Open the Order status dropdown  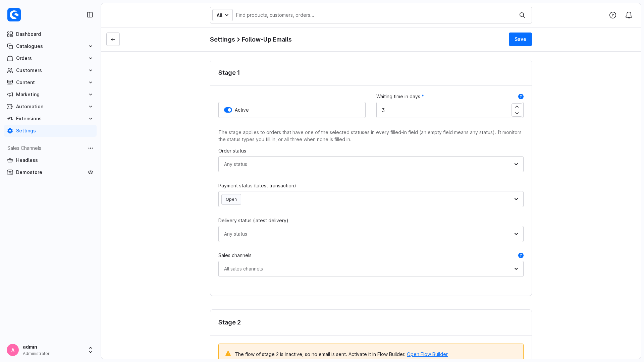tap(371, 164)
